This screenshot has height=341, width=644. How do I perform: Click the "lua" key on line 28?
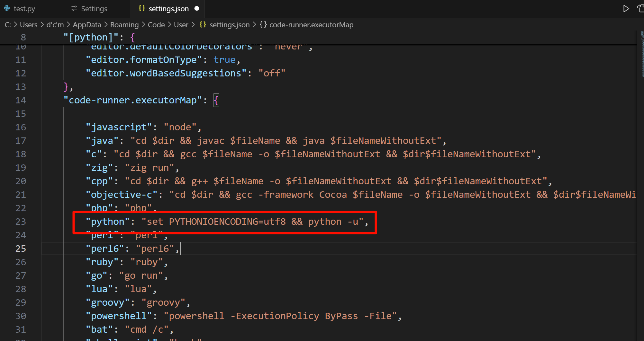pos(99,289)
